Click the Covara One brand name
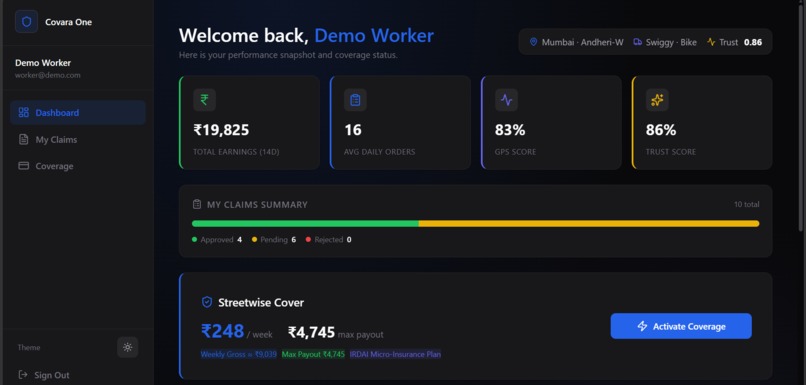The image size is (806, 385). point(68,22)
